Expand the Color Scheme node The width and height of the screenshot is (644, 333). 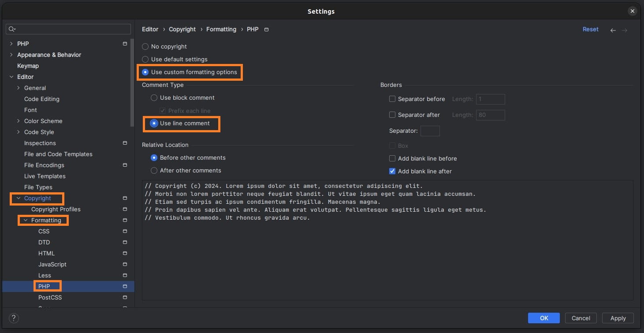click(x=19, y=121)
